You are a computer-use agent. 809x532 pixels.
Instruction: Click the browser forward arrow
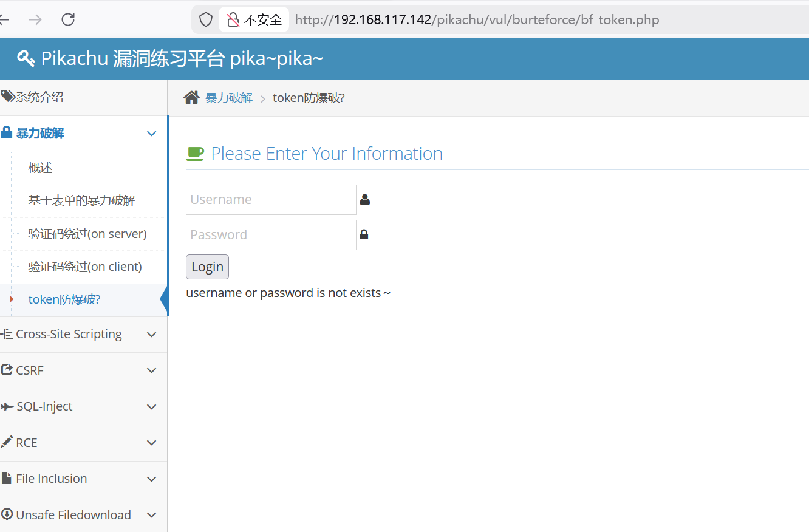click(x=35, y=19)
